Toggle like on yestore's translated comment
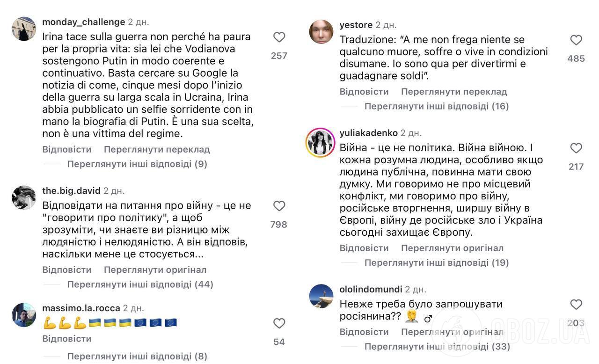 point(576,40)
